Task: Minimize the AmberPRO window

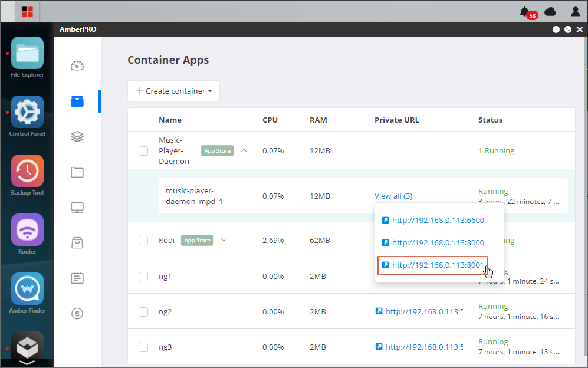Action: [x=556, y=29]
